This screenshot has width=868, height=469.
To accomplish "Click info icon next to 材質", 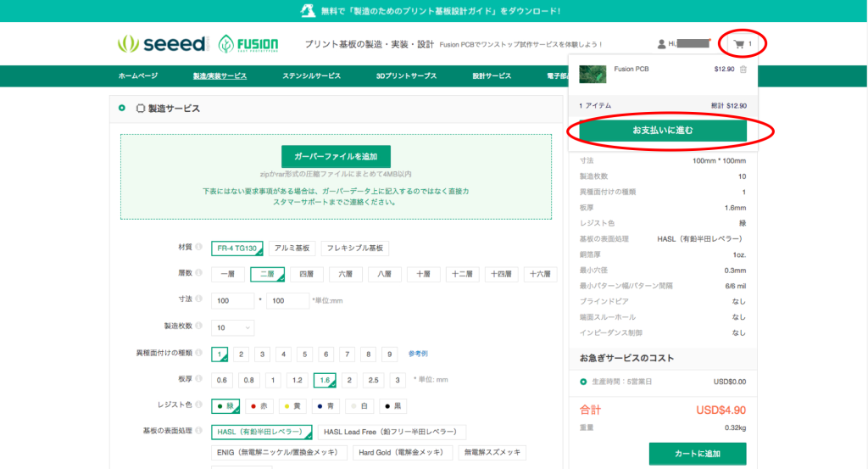I will tap(199, 248).
